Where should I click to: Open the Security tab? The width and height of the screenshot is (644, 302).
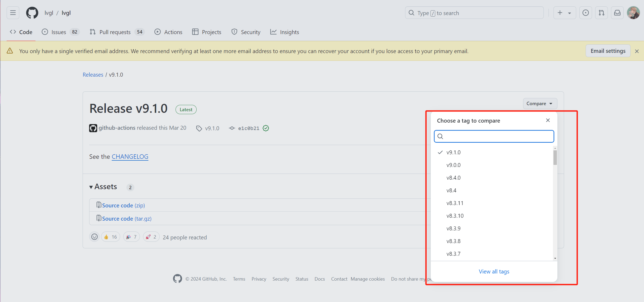point(246,32)
